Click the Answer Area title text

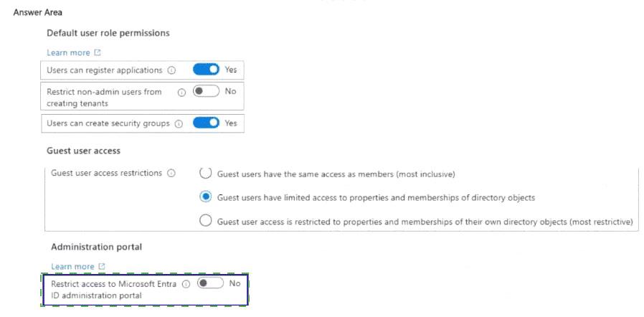[x=37, y=12]
